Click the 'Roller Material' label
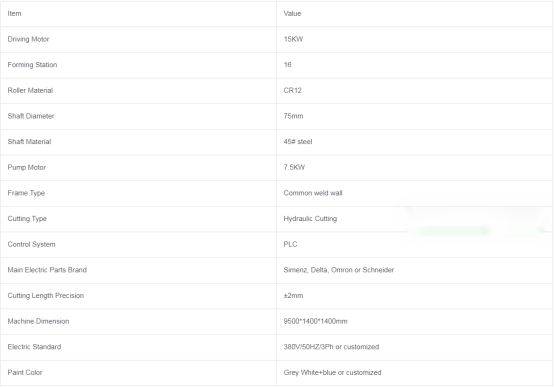The width and height of the screenshot is (554, 387). click(x=30, y=90)
